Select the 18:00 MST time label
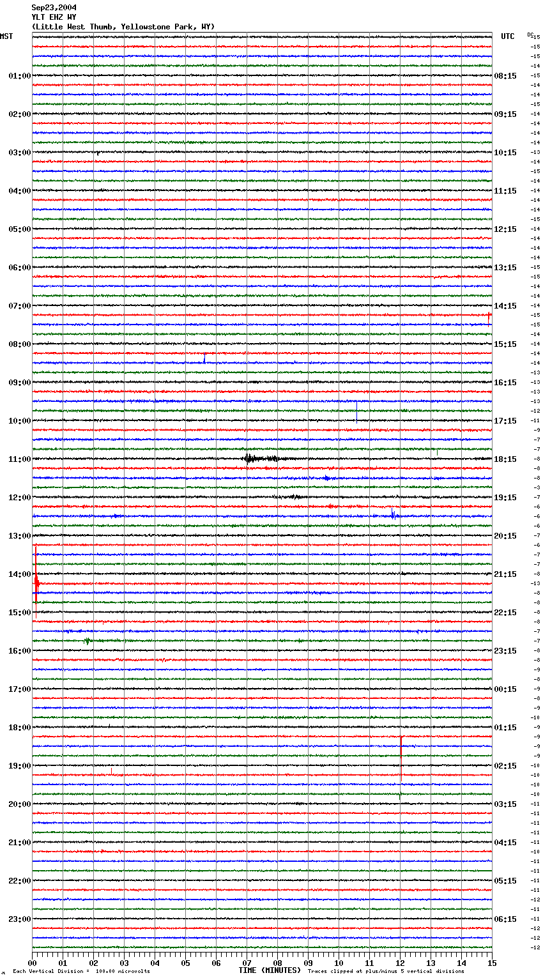 (20, 728)
